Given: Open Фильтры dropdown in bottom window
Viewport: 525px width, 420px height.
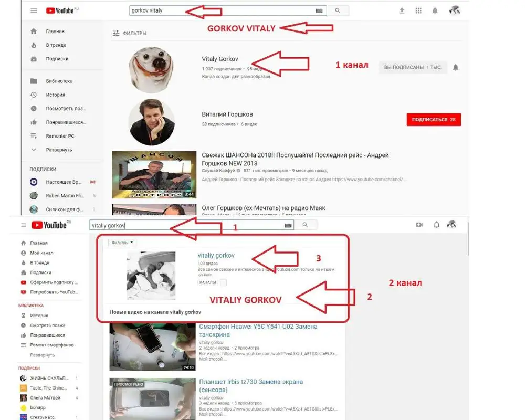Looking at the screenshot, I should tap(122, 243).
